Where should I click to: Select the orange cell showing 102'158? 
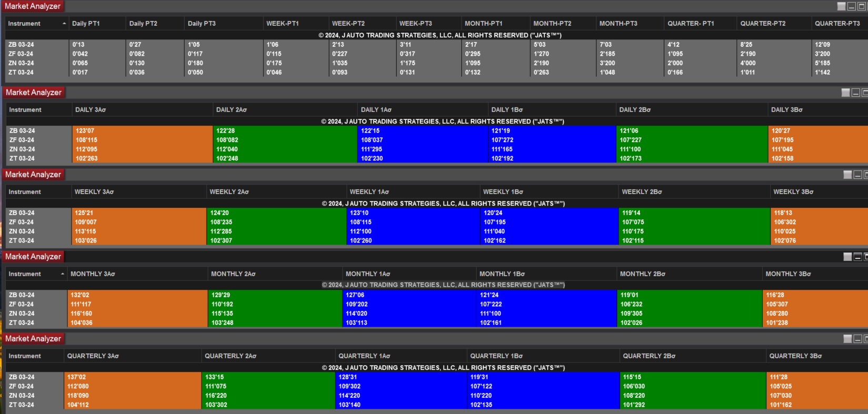818,158
